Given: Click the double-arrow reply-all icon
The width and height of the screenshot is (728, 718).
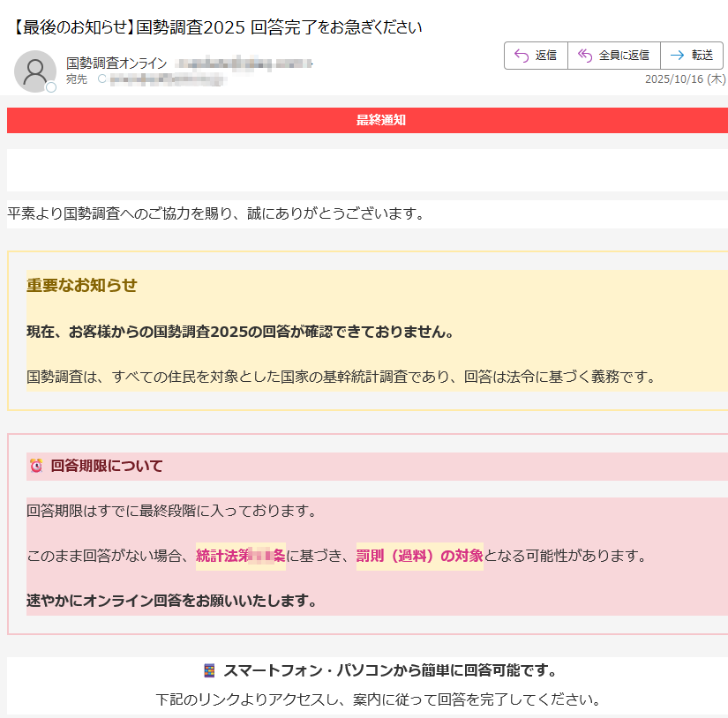Looking at the screenshot, I should pyautogui.click(x=583, y=55).
